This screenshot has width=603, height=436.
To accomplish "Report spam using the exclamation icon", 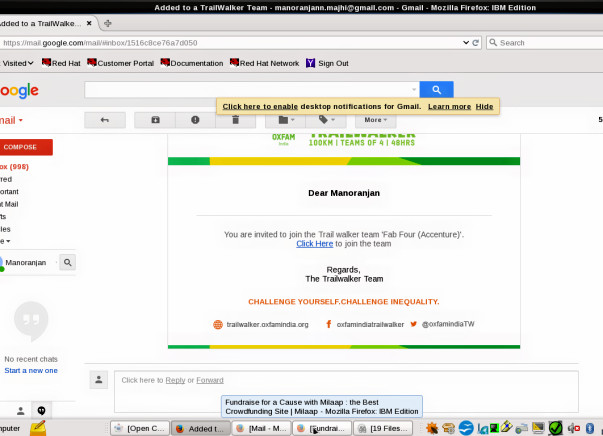I will pyautogui.click(x=195, y=120).
